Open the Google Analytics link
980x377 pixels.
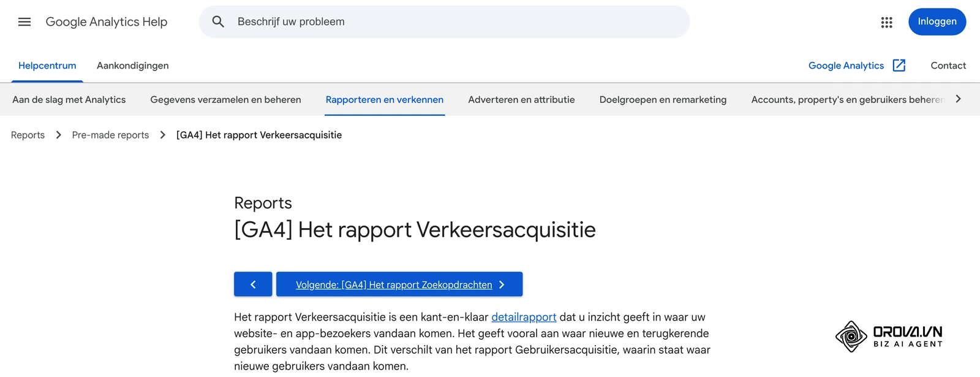[846, 66]
